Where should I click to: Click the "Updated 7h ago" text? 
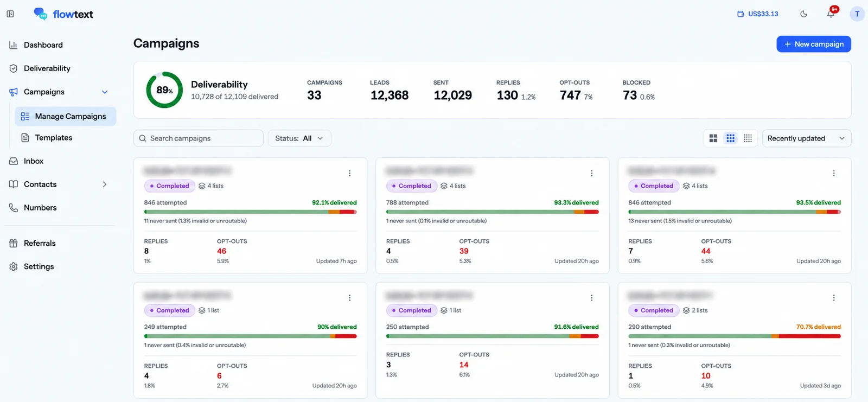336,261
